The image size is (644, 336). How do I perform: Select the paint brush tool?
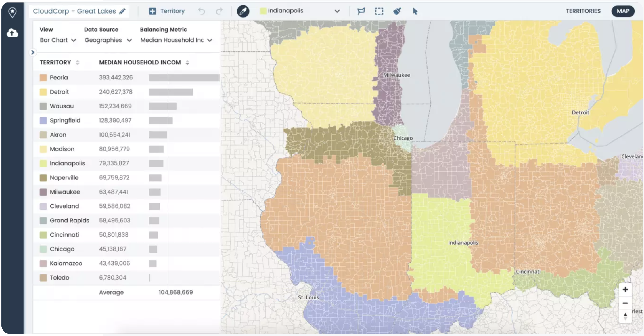click(x=397, y=11)
